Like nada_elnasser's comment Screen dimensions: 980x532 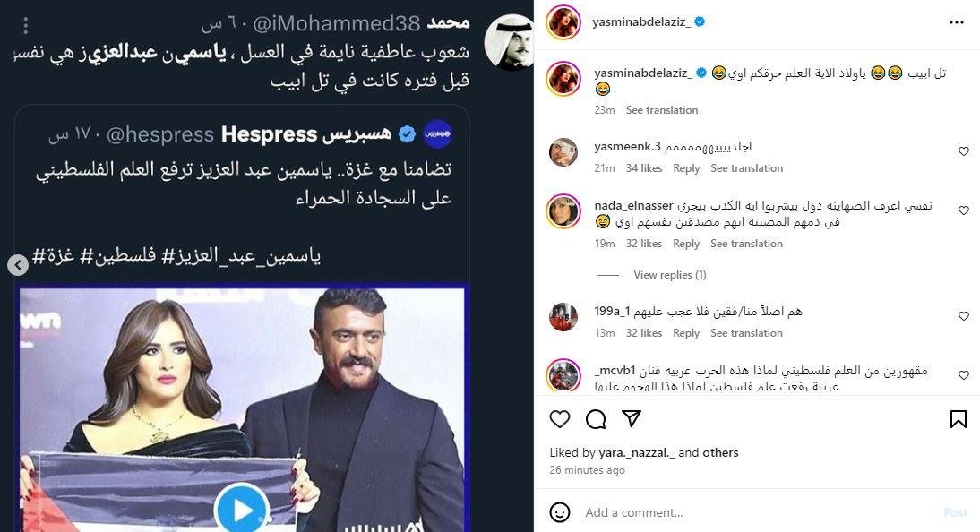pos(964,210)
